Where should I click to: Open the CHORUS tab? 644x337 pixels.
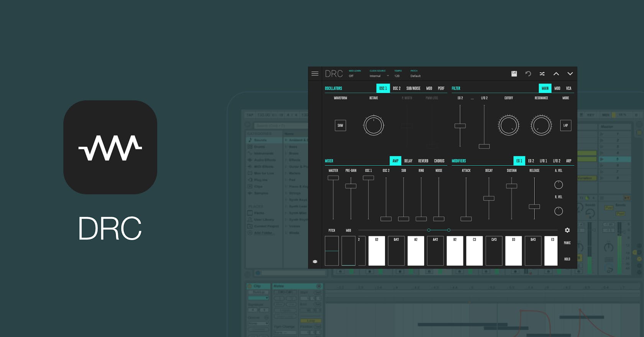pyautogui.click(x=439, y=161)
